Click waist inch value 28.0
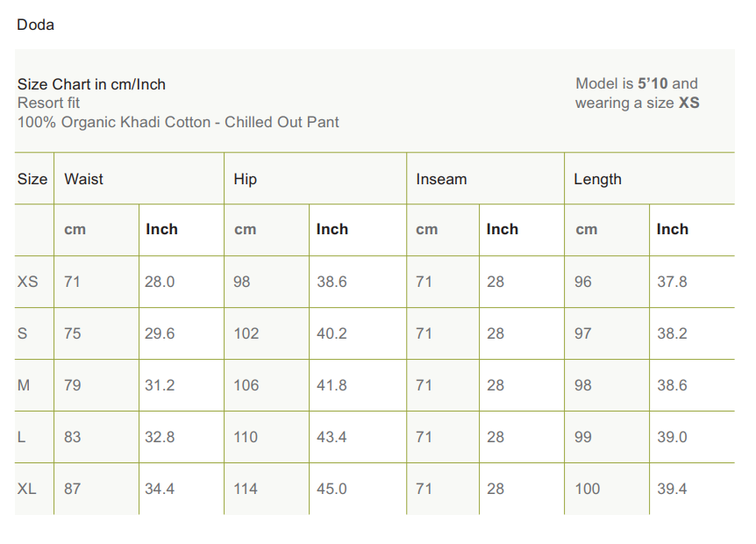This screenshot has height=544, width=756. coord(160,282)
